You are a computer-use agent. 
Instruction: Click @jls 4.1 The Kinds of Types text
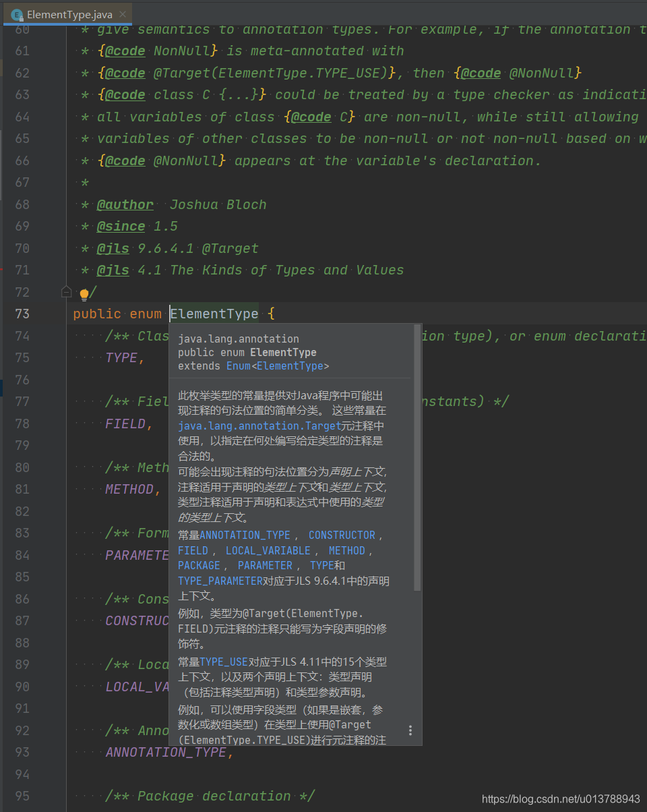pyautogui.click(x=251, y=270)
